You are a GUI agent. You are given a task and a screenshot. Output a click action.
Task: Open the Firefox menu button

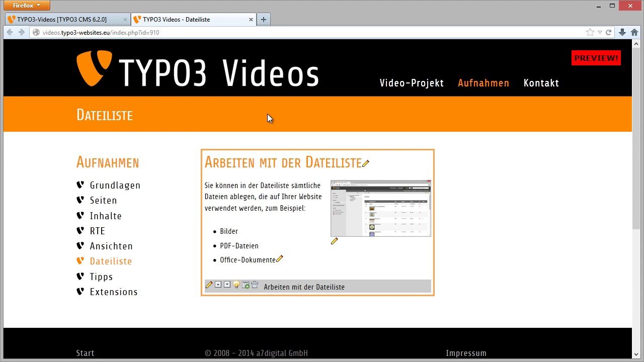(x=27, y=6)
